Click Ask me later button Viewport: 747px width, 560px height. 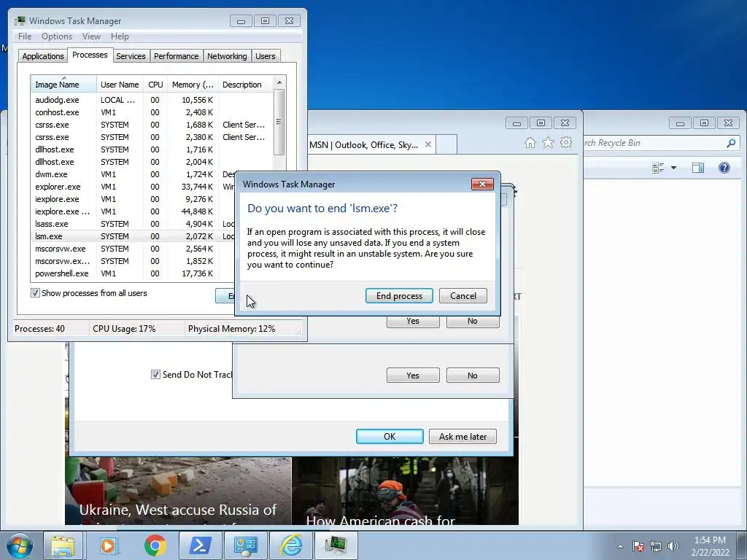(462, 436)
